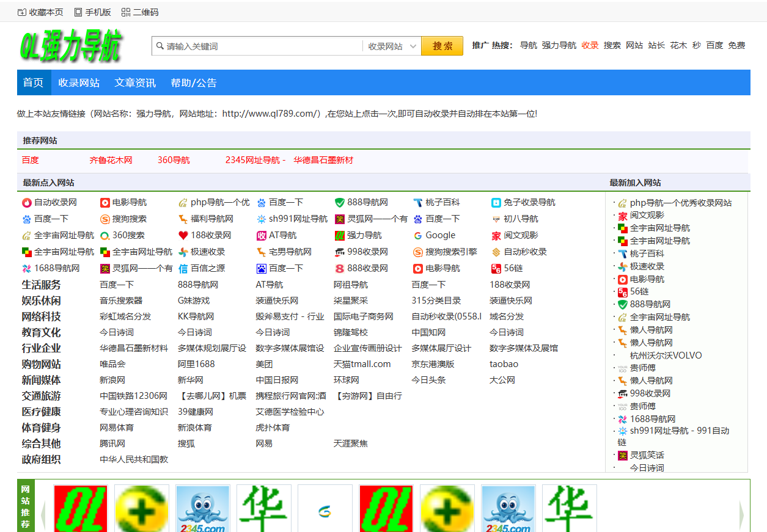Viewport: 767px width, 532px height.
Task: Click the red 8 icon beside 888收录网
Action: click(340, 269)
